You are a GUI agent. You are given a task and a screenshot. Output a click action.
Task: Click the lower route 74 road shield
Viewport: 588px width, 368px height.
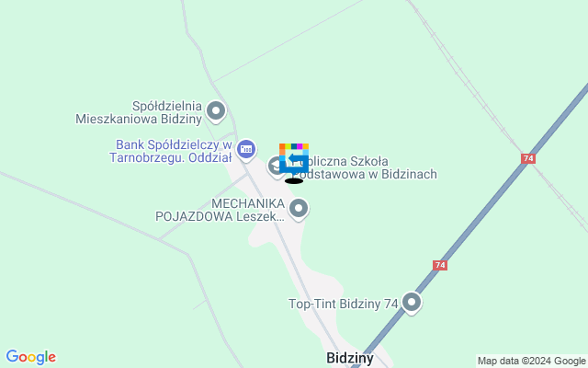(x=440, y=266)
